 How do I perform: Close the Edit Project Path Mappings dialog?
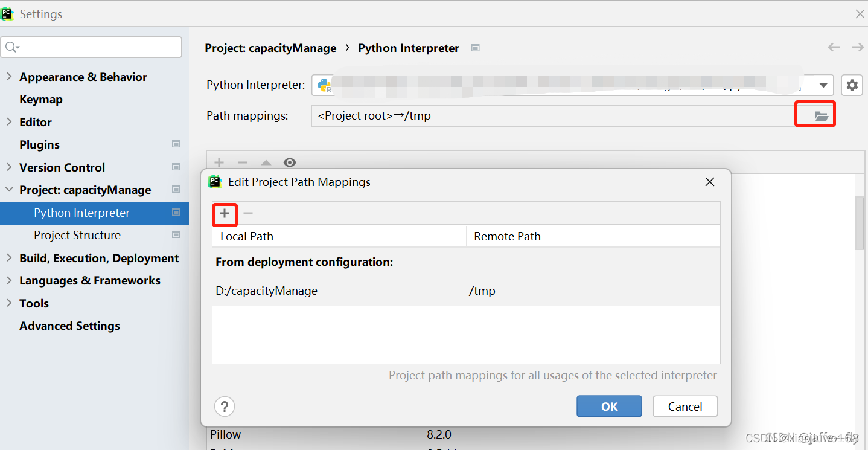[710, 182]
